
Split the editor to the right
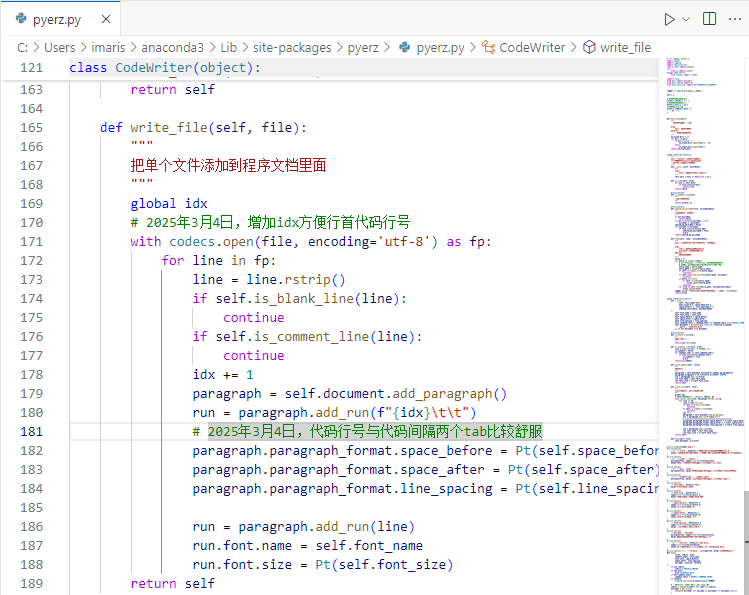tap(709, 19)
